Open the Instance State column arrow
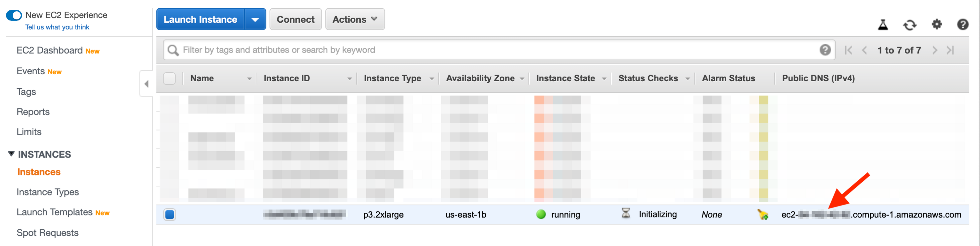The height and width of the screenshot is (246, 980). pos(604,79)
